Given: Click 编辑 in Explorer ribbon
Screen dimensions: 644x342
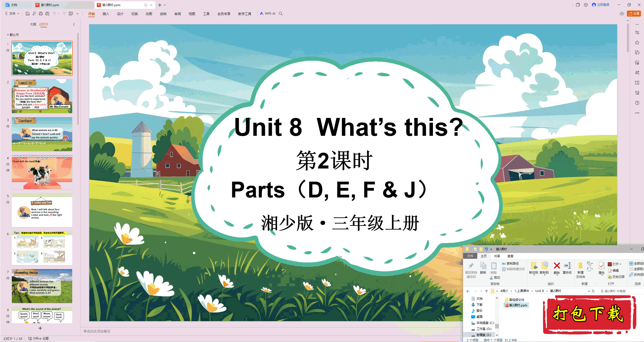Looking at the screenshot, I should [613, 270].
